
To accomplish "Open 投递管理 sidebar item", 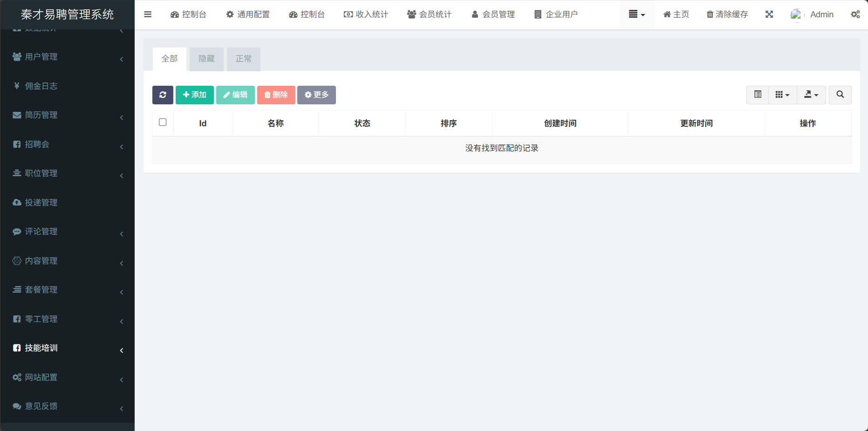I will (x=68, y=202).
